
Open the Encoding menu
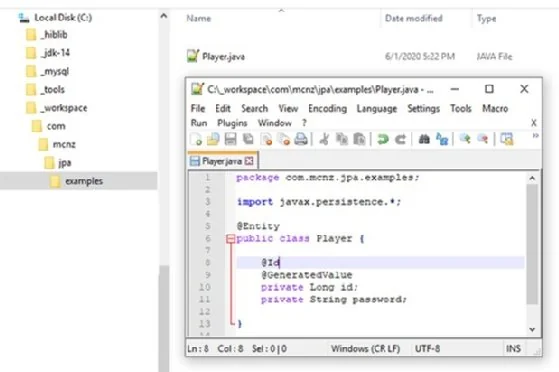click(x=327, y=108)
